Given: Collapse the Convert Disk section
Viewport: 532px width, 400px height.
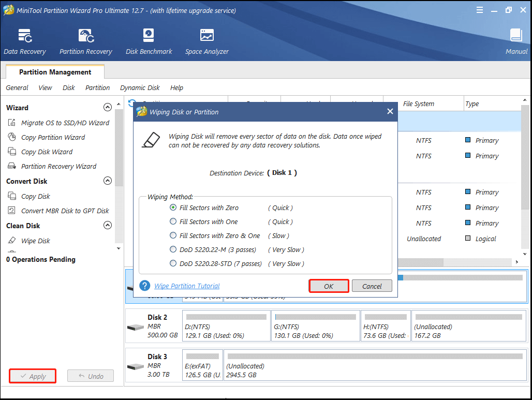Looking at the screenshot, I should (108, 181).
